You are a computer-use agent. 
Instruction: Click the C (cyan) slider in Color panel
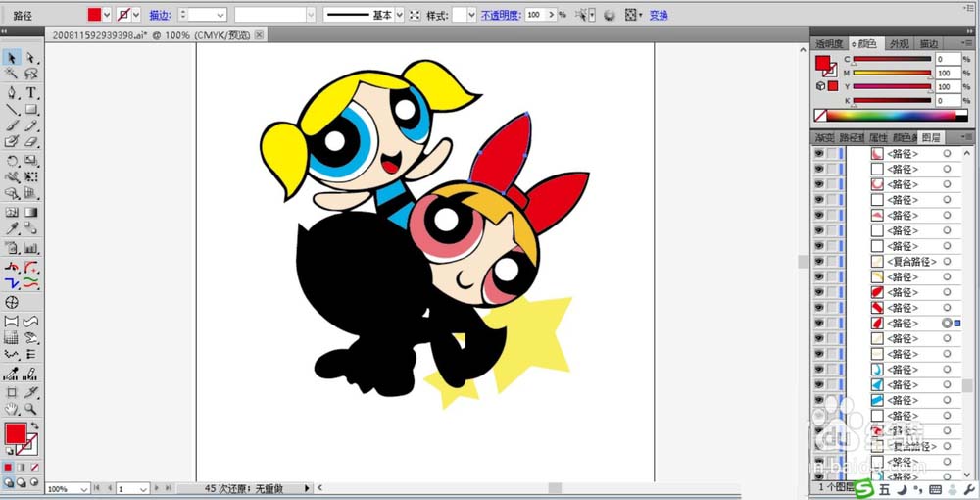point(892,60)
